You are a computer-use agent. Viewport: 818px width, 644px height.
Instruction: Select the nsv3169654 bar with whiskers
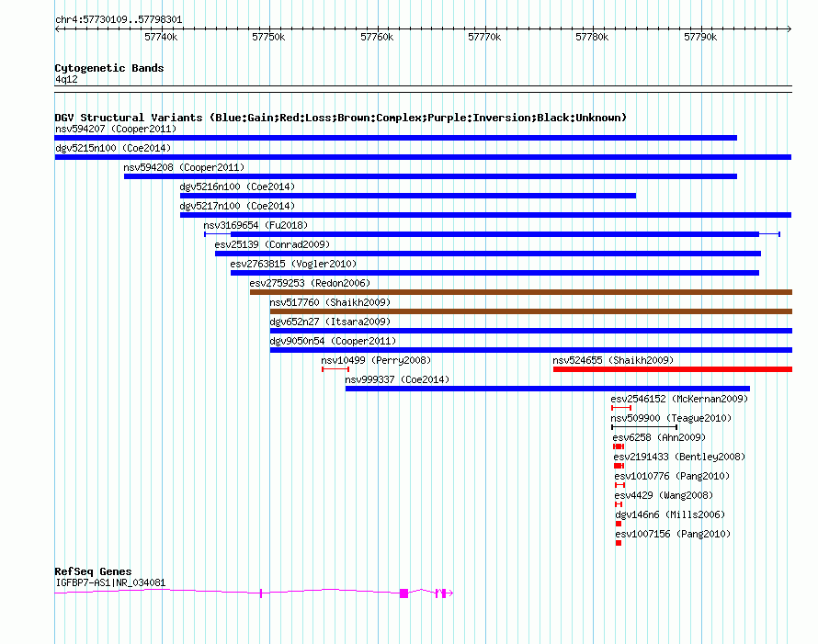[x=492, y=234]
